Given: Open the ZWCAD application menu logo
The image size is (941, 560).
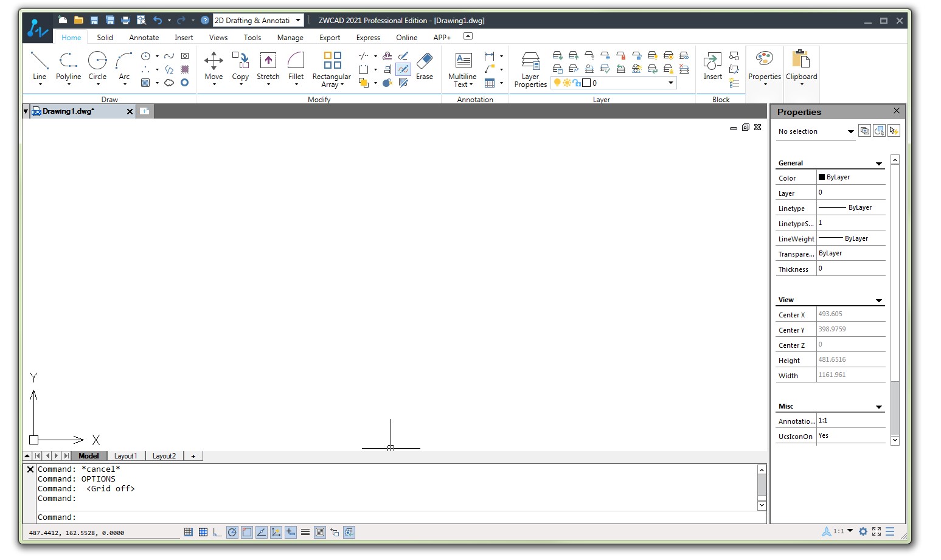Looking at the screenshot, I should coord(38,28).
